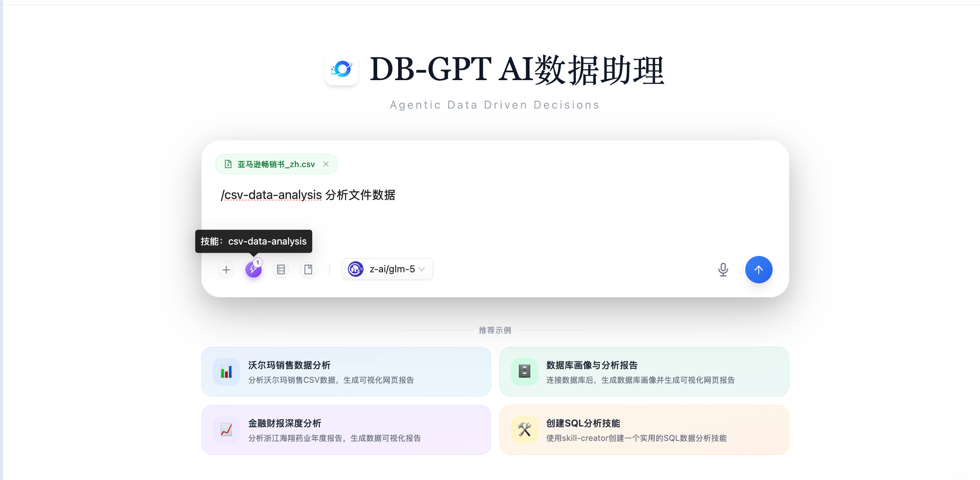Screen dimensions: 980x480
Task: Click the blue send message button
Action: click(758, 269)
